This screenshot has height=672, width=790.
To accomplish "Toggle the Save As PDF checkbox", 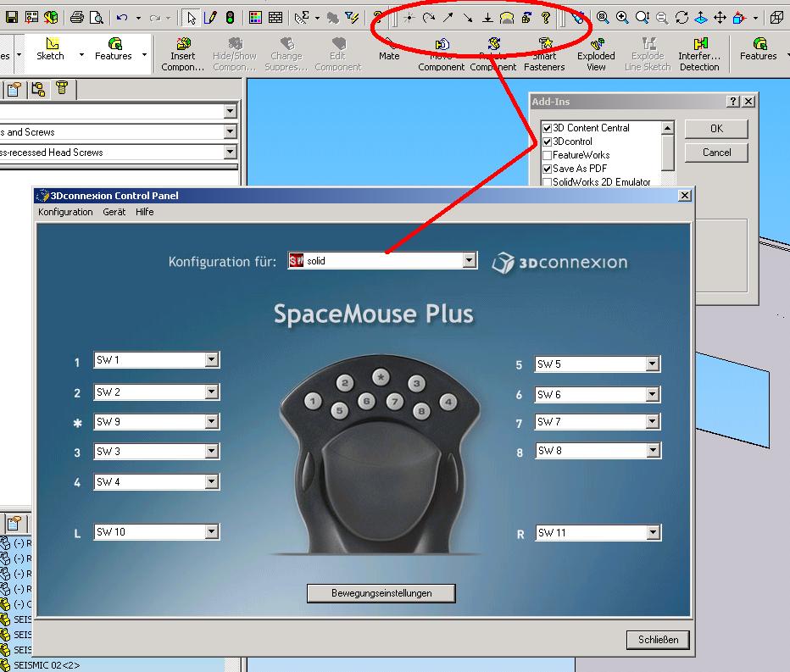I will [548, 169].
